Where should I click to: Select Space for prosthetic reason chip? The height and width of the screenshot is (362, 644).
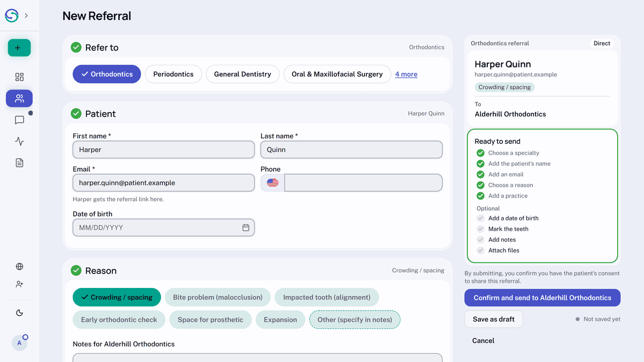(210, 320)
